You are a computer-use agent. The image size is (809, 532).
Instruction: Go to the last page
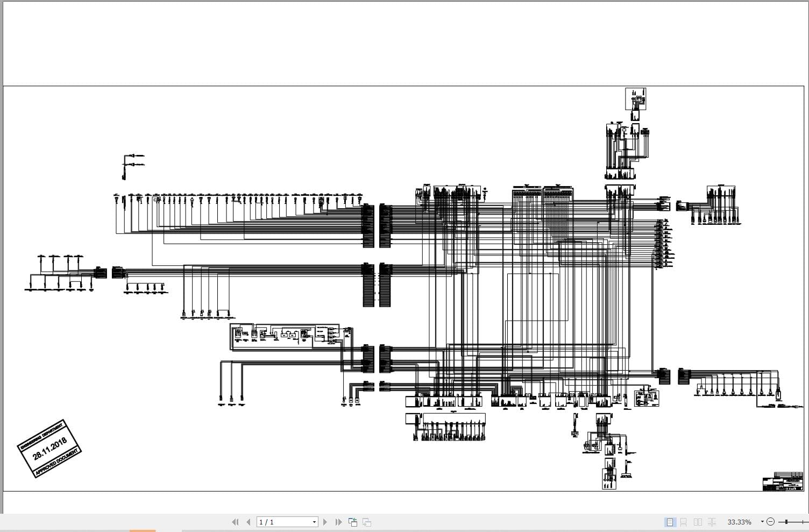pyautogui.click(x=338, y=522)
